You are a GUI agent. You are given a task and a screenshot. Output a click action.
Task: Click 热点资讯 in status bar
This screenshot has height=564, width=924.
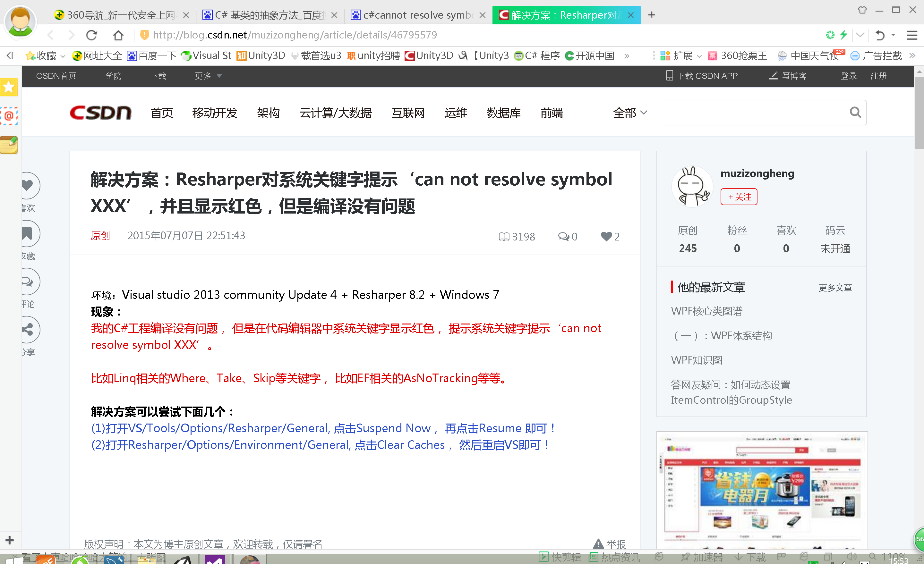pos(614,557)
